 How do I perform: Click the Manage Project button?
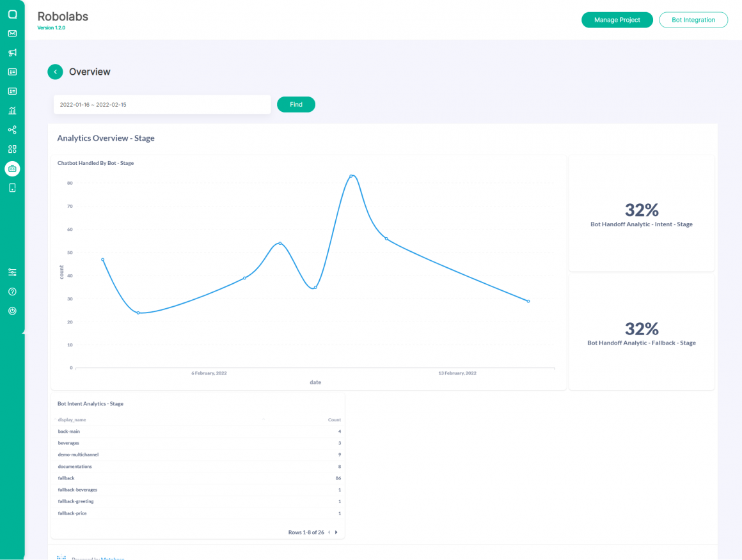point(617,20)
